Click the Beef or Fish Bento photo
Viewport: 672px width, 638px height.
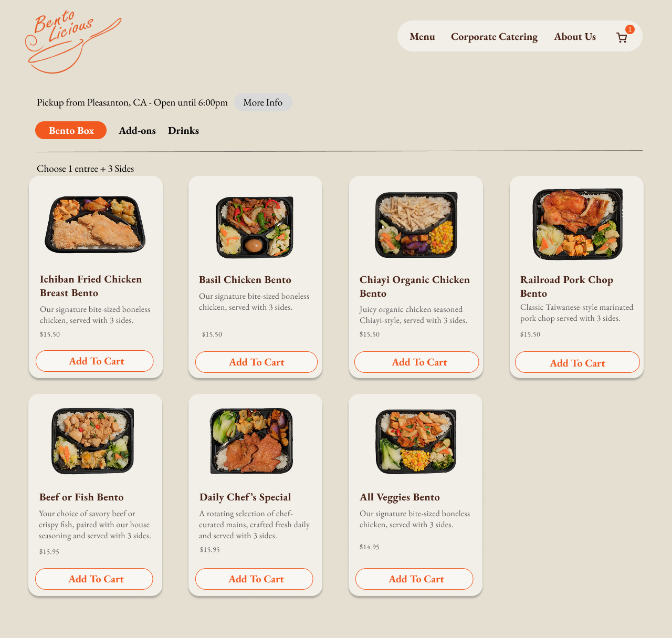tap(93, 441)
